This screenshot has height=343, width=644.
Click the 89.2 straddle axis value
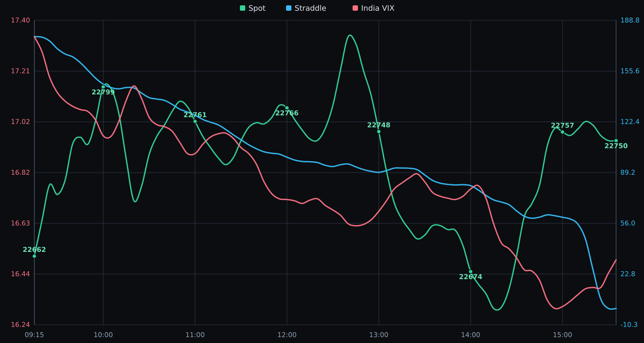(628, 173)
